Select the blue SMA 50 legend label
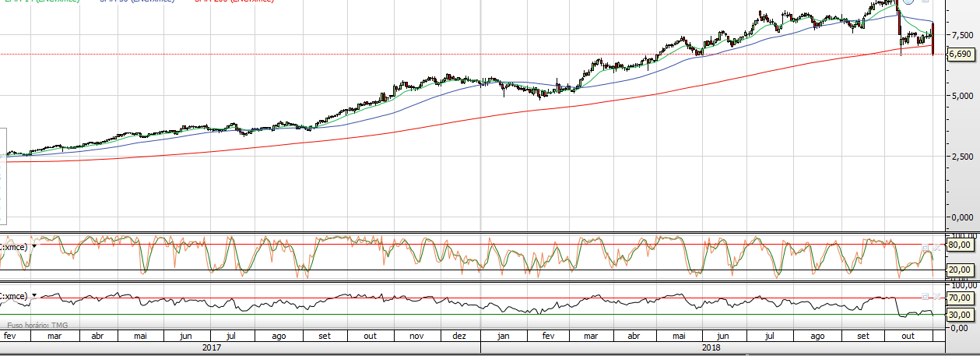The height and width of the screenshot is (356, 980). point(137,2)
